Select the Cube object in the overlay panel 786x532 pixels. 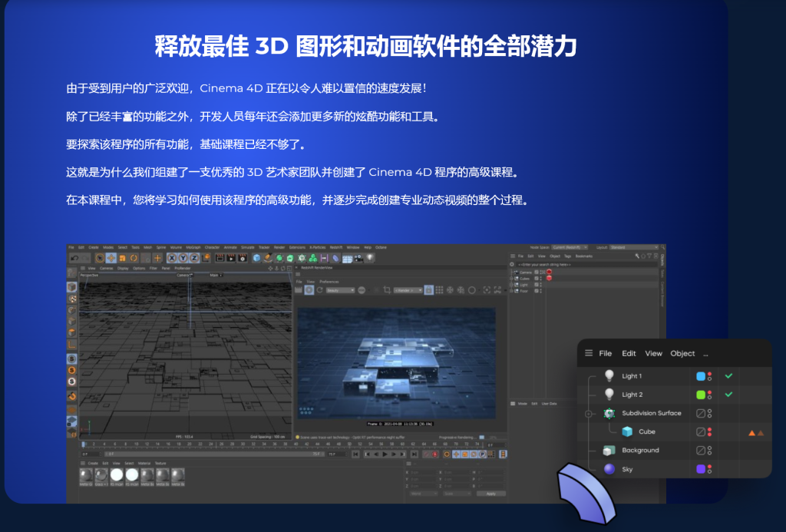pyautogui.click(x=646, y=431)
